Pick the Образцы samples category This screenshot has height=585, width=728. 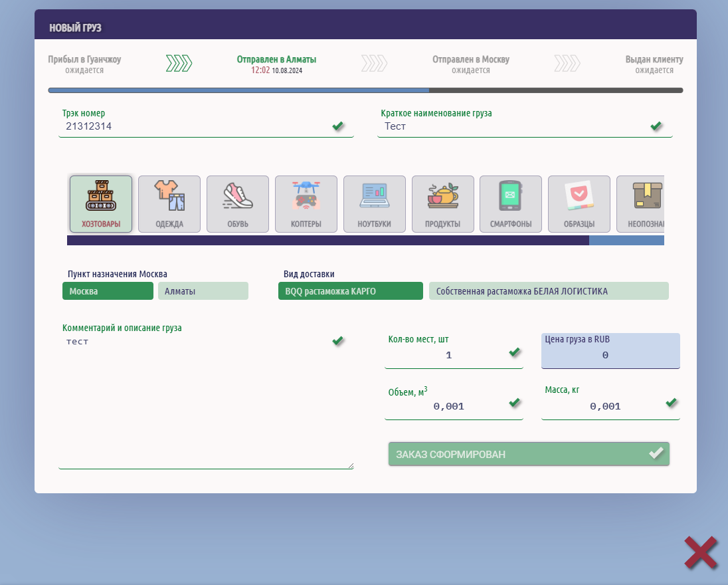579,204
